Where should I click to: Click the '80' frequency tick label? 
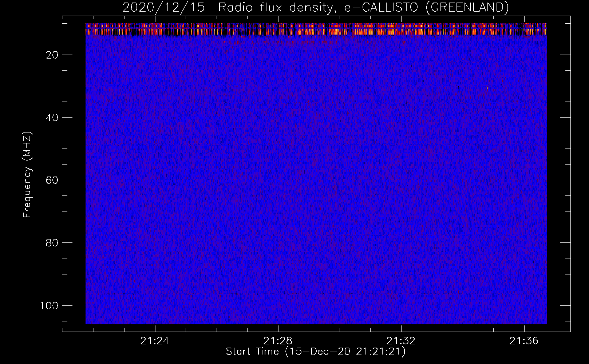52,243
